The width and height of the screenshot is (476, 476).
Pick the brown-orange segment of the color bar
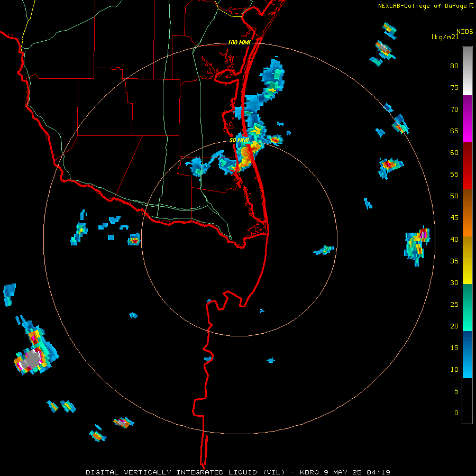point(467,213)
